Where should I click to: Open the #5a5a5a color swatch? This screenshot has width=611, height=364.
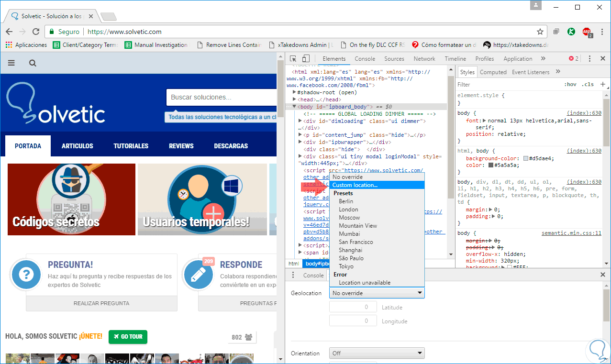click(x=490, y=165)
